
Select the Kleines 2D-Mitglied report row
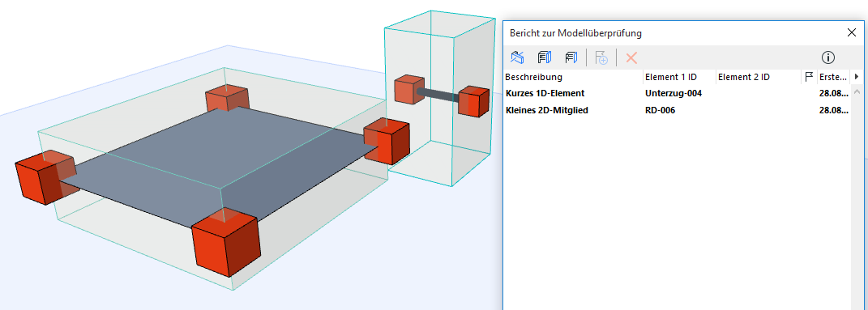(677, 110)
